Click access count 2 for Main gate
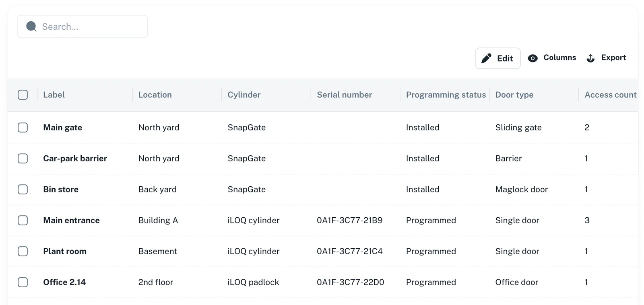Image resolution: width=644 pixels, height=305 pixels. (x=587, y=128)
